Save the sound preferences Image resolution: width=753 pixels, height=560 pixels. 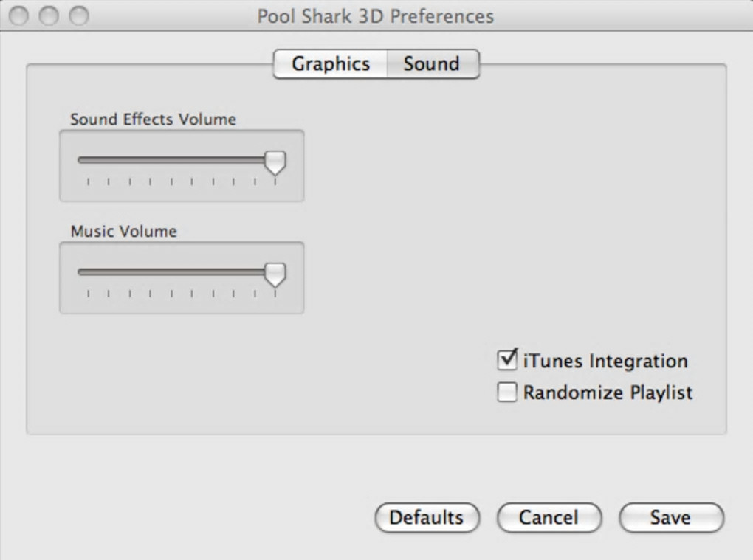(670, 518)
